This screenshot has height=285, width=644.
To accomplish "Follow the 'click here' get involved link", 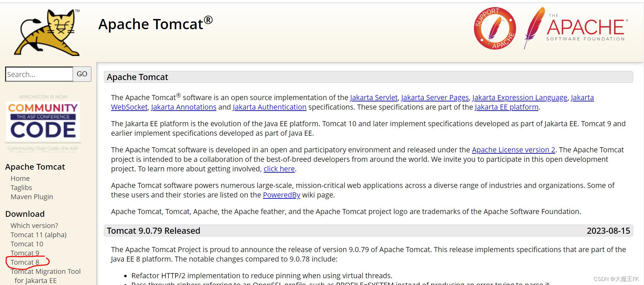I will 279,169.
